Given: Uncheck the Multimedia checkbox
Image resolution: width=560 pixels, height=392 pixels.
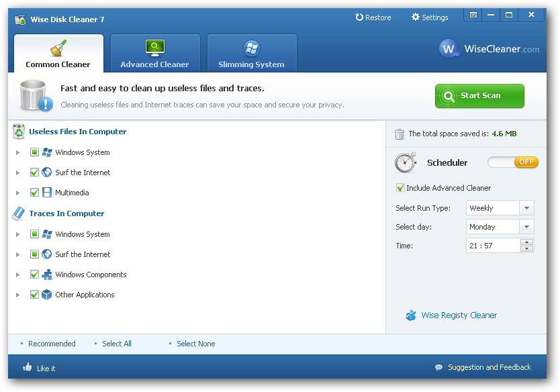Looking at the screenshot, I should (34, 193).
